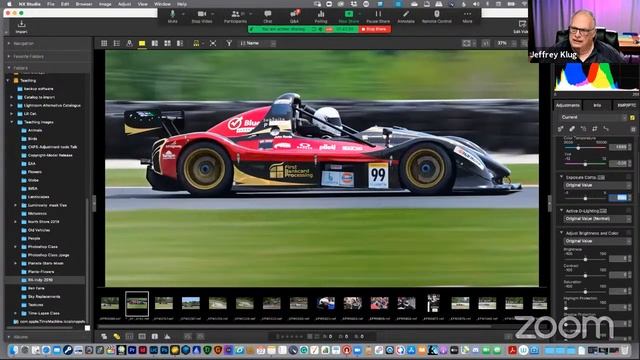Image resolution: width=640 pixels, height=360 pixels.
Task: Open the Window menu
Action: coord(162,4)
